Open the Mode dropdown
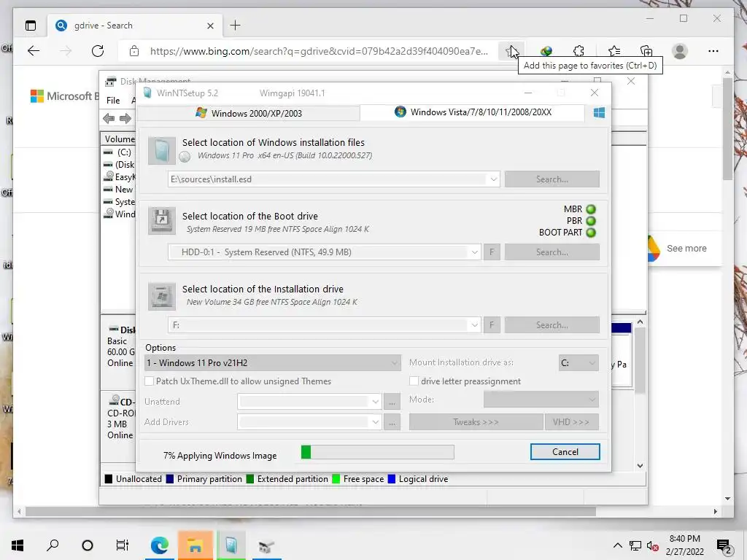The image size is (747, 560). [x=541, y=400]
